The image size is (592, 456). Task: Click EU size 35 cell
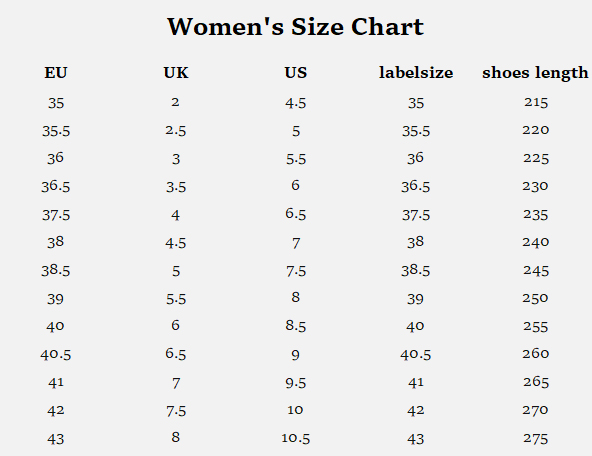pos(56,103)
